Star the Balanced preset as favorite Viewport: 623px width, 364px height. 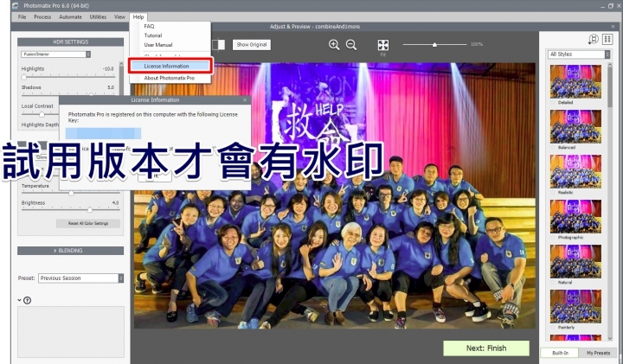click(x=553, y=147)
